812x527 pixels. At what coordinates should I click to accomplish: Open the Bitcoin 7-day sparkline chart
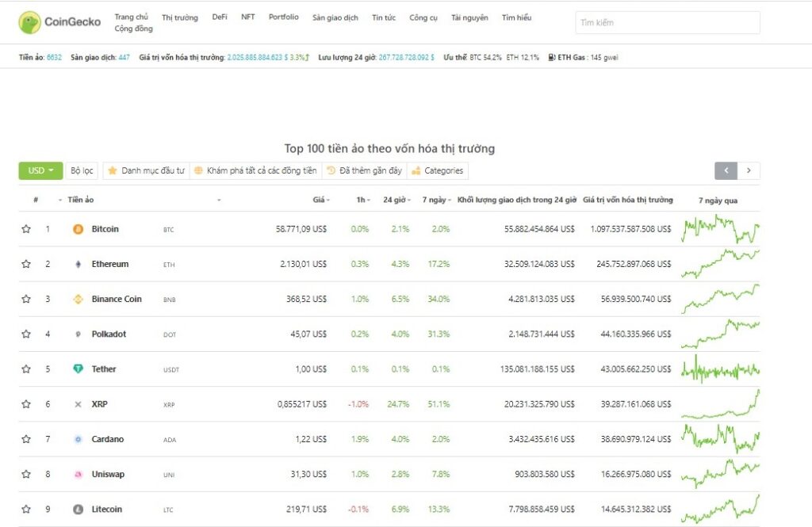click(x=720, y=229)
